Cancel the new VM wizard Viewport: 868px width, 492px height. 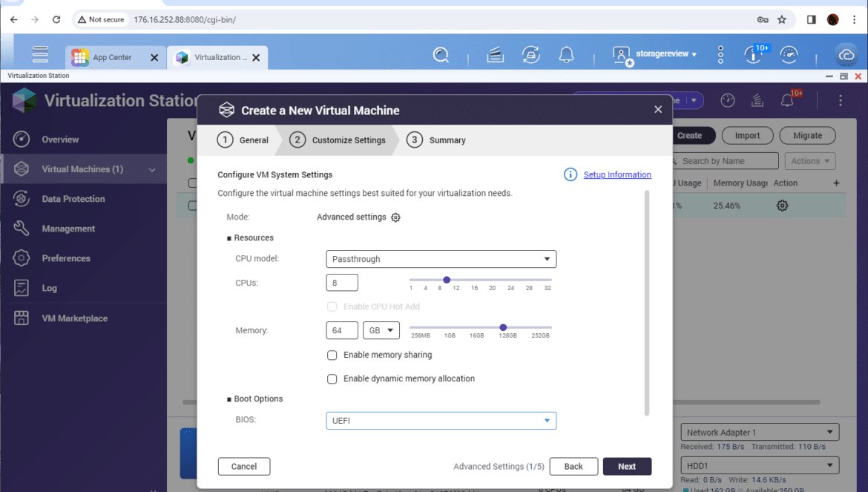tap(244, 467)
